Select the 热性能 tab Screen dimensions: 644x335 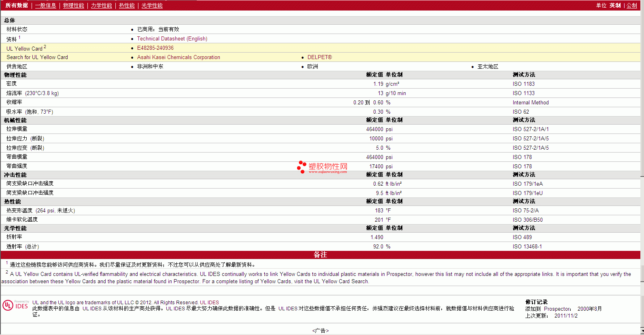[127, 5]
